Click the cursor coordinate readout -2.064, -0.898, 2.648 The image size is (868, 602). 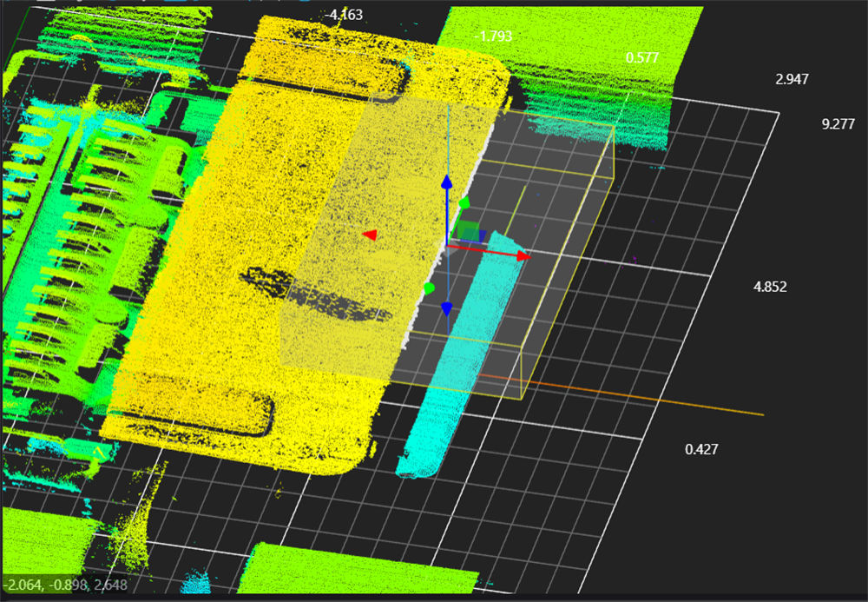[x=65, y=585]
